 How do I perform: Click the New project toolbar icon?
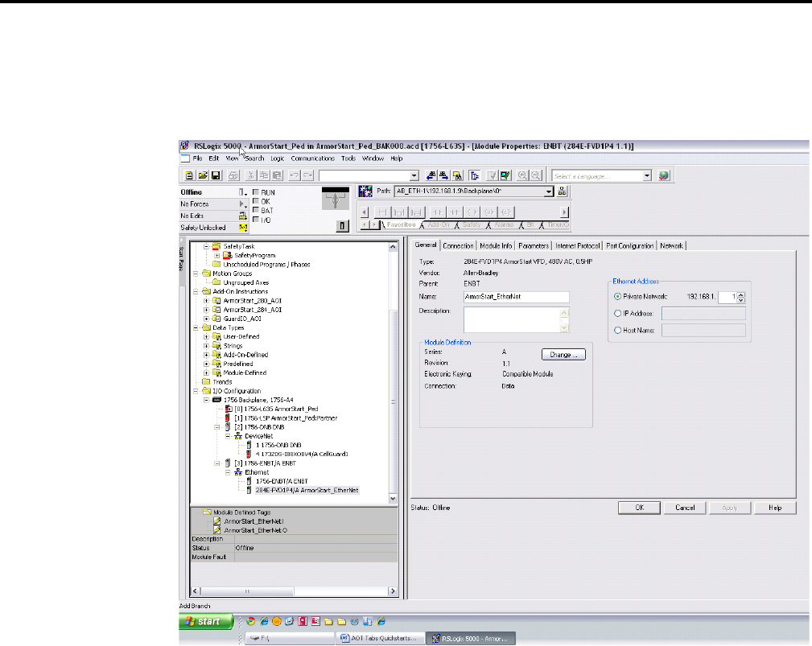pyautogui.click(x=189, y=176)
